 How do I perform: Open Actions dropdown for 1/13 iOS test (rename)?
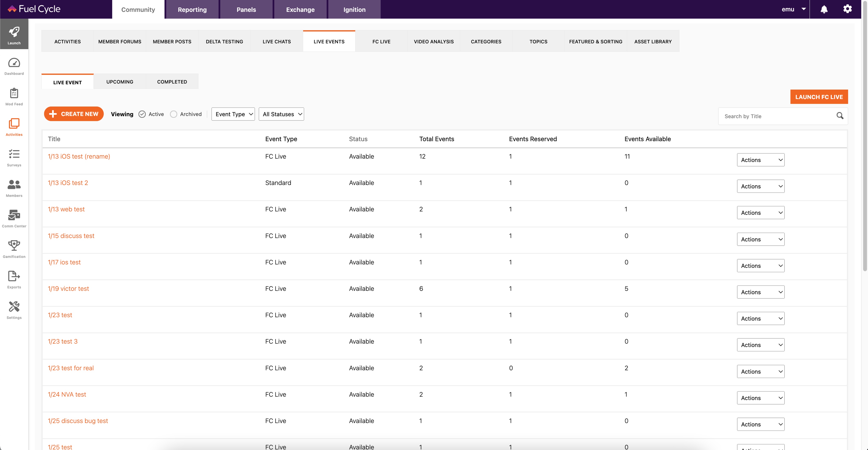click(x=761, y=160)
